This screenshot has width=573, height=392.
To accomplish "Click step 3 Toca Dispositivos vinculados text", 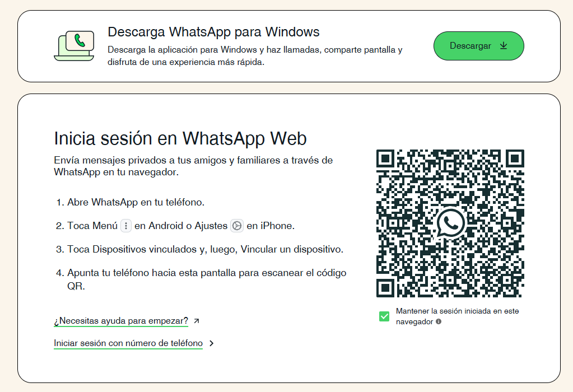I will (x=205, y=249).
